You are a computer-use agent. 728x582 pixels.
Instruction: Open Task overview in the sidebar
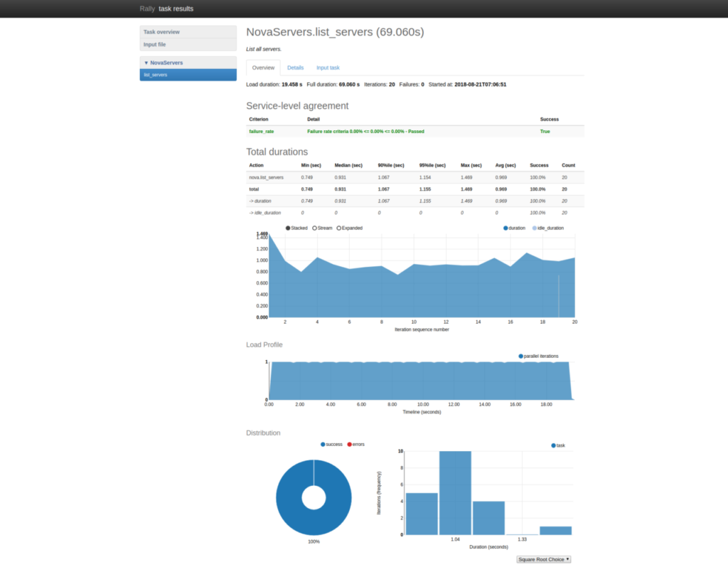(x=188, y=32)
